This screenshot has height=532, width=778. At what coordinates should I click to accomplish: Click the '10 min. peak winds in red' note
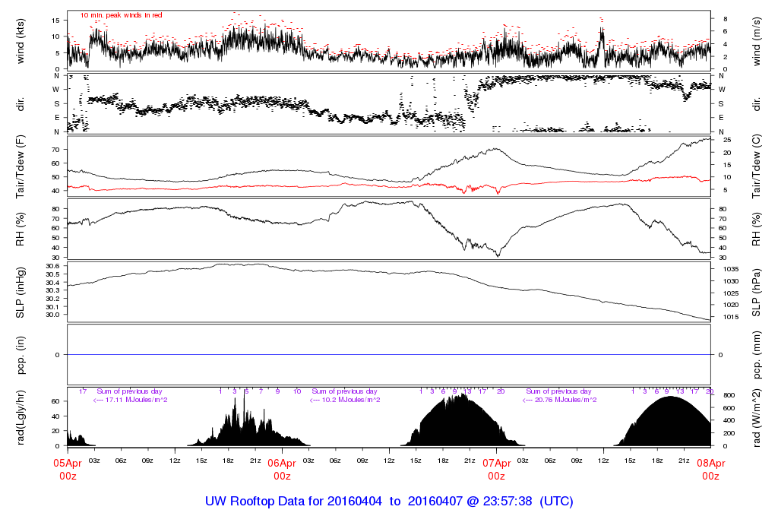point(121,15)
